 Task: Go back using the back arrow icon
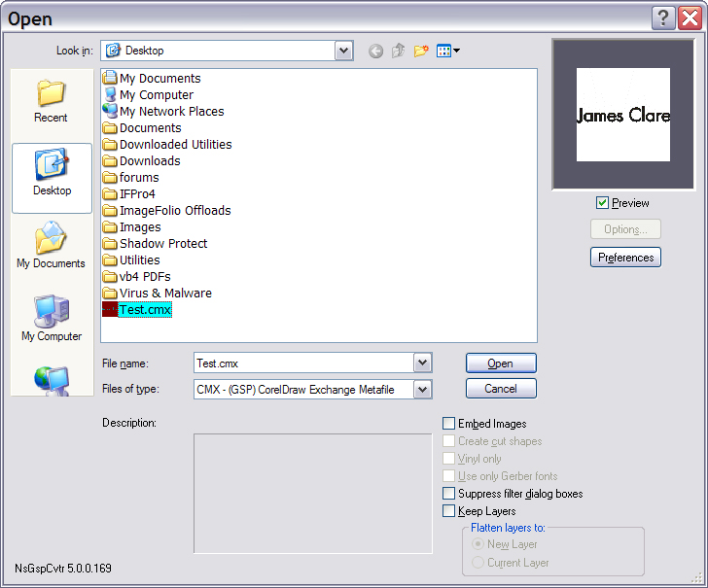pos(375,51)
